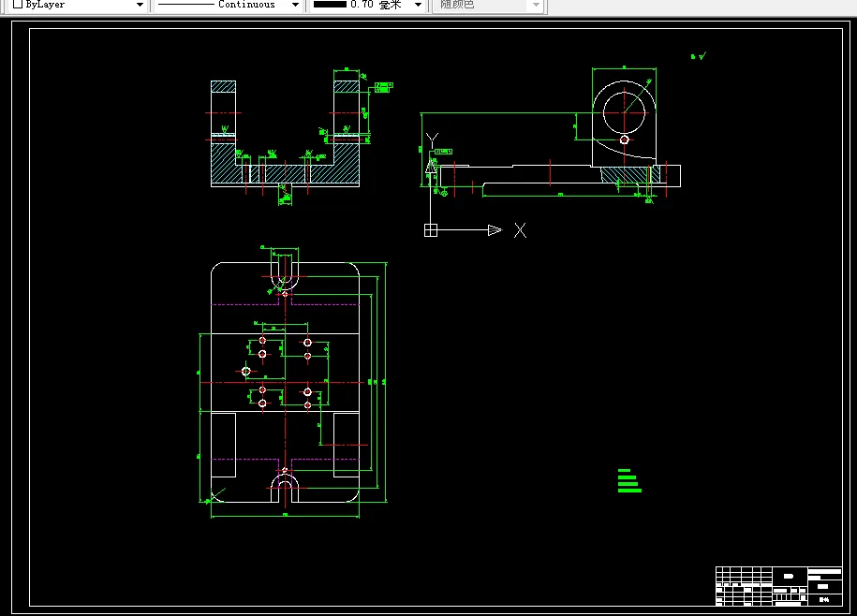Select the large bore circle in side view
This screenshot has width=857, height=616.
click(x=624, y=112)
